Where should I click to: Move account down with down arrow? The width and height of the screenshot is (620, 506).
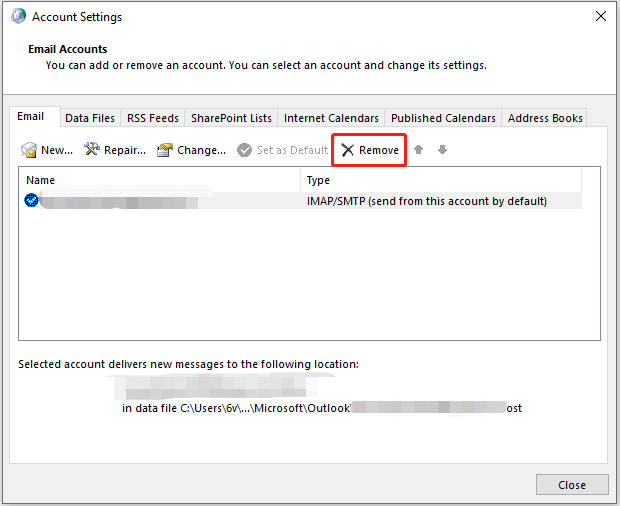tap(442, 150)
